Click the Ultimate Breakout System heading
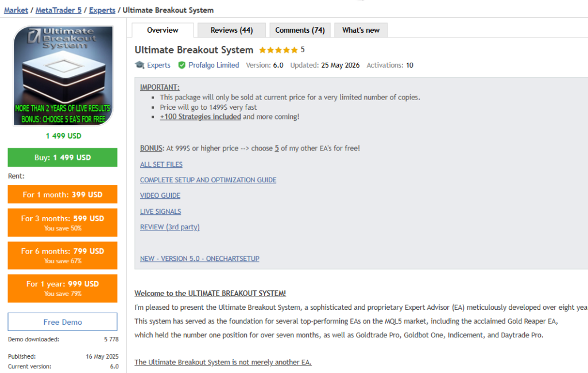This screenshot has width=588, height=373. click(194, 50)
